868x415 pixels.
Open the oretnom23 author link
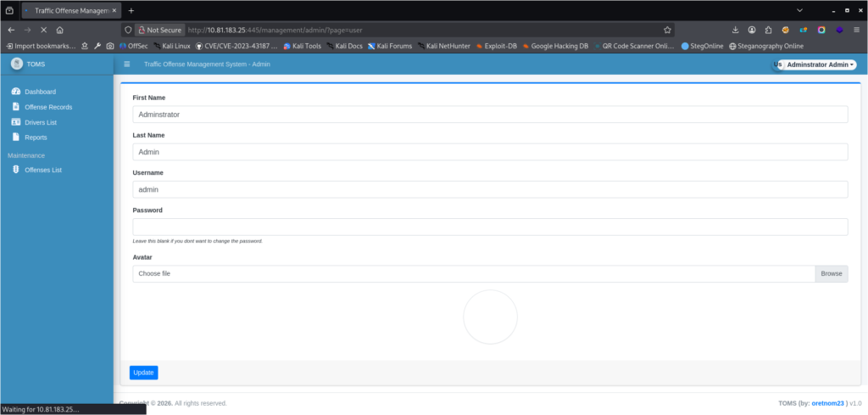click(829, 403)
